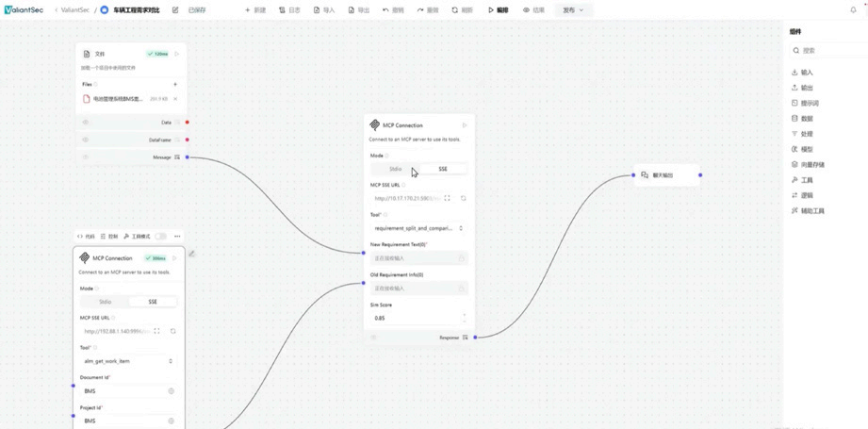
Task: Click the notification bell icon
Action: 853,10
